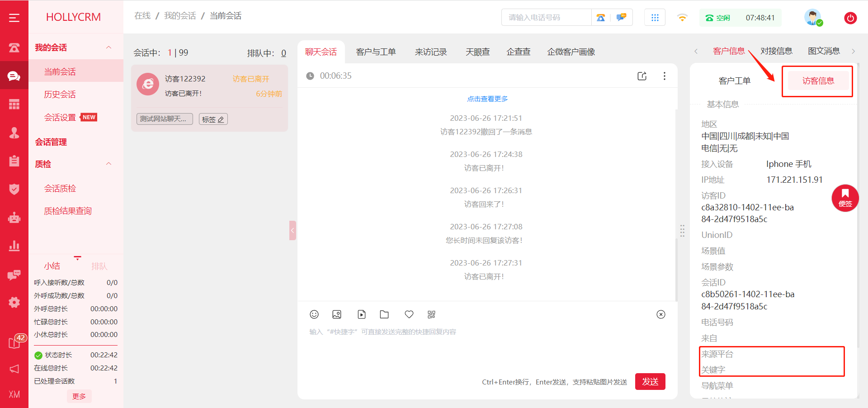
Task: Click the QR code icon in chat toolbar
Action: point(431,314)
